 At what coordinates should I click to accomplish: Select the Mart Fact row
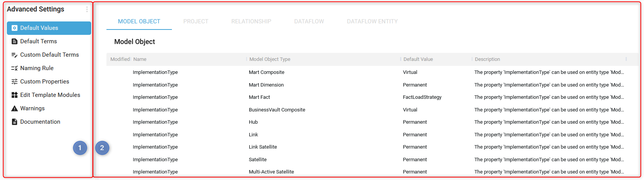(x=372, y=97)
